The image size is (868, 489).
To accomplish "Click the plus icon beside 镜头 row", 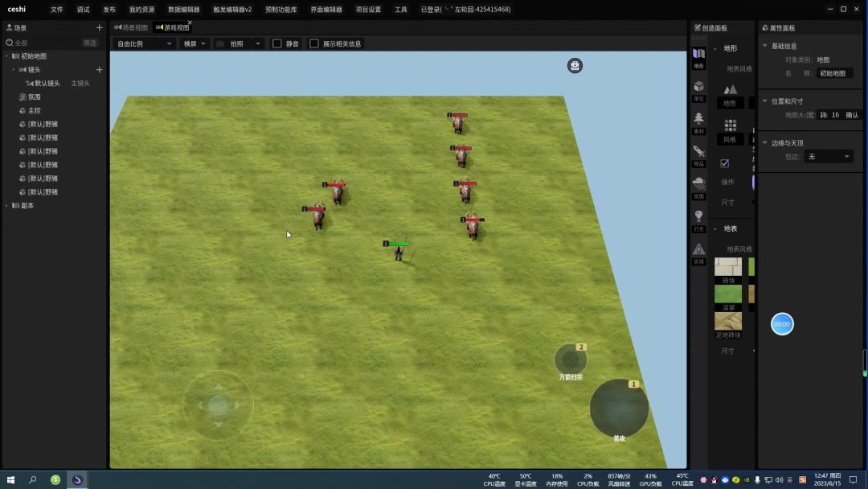I will [x=99, y=70].
